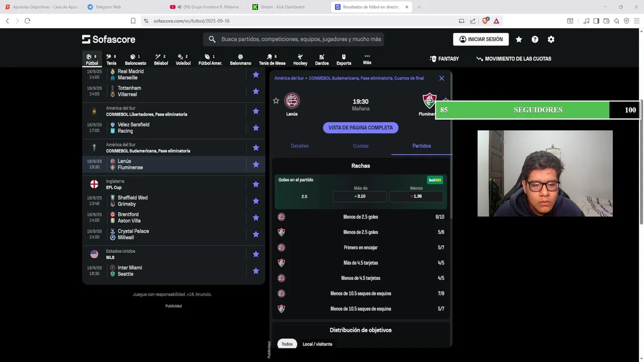Image resolution: width=644 pixels, height=362 pixels.
Task: Open favorites star in Sofascore header
Action: [x=519, y=39]
